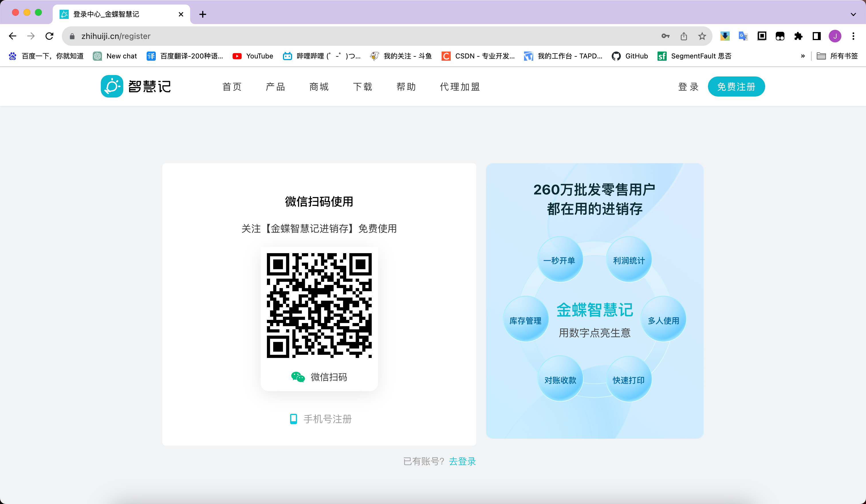Click the share icon in the address bar
Image resolution: width=866 pixels, height=504 pixels.
click(x=684, y=36)
